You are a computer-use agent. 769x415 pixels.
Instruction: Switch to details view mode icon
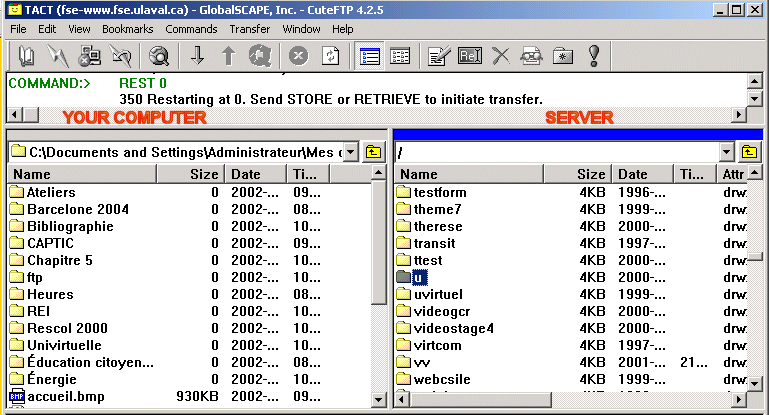tap(400, 56)
